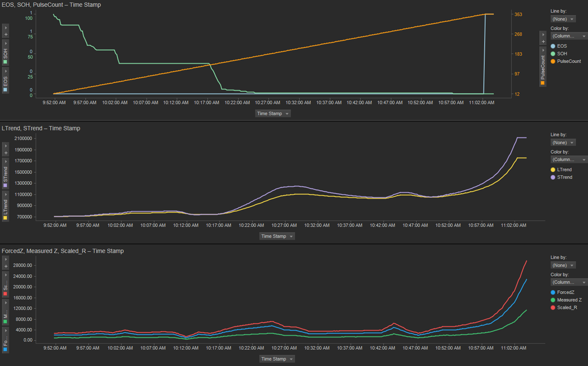The height and width of the screenshot is (366, 588).
Task: Open arrow menu above top chart's left plus
Action: point(6,28)
